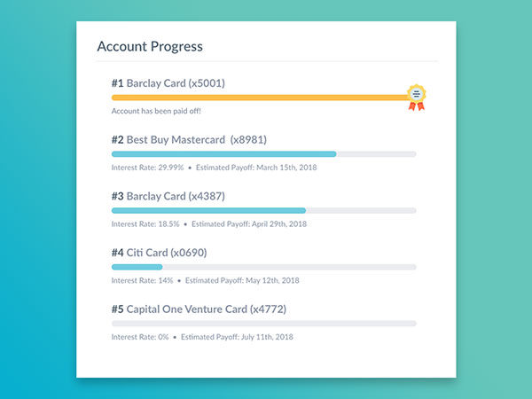
Task: Click Best Buy Mastercard blue progress bar
Action: coord(223,153)
